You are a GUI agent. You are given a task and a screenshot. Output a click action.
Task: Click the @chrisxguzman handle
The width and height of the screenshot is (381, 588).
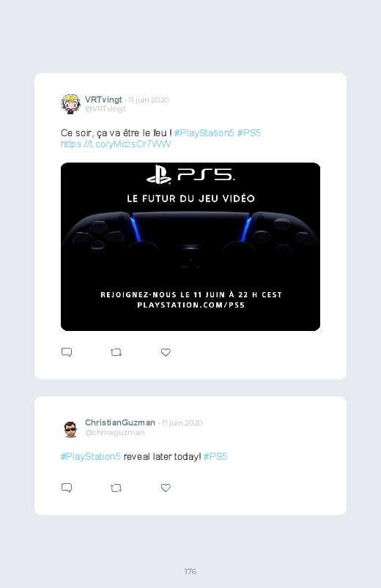click(x=114, y=432)
